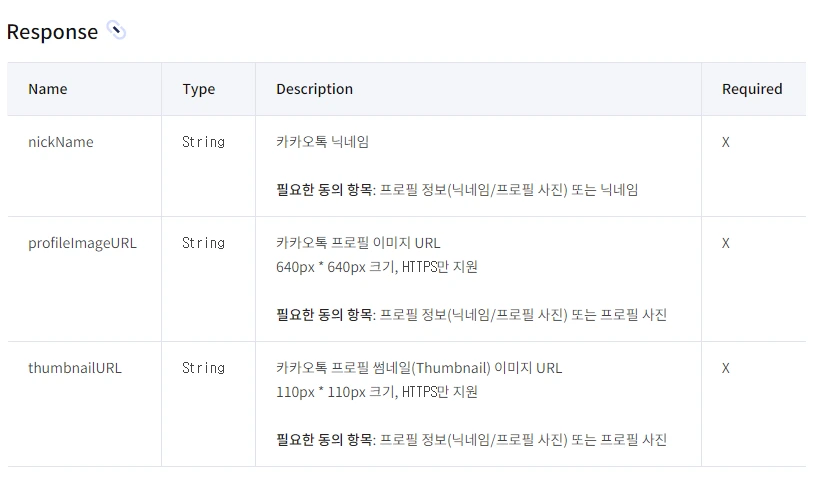Click the nickName field name

(x=61, y=142)
